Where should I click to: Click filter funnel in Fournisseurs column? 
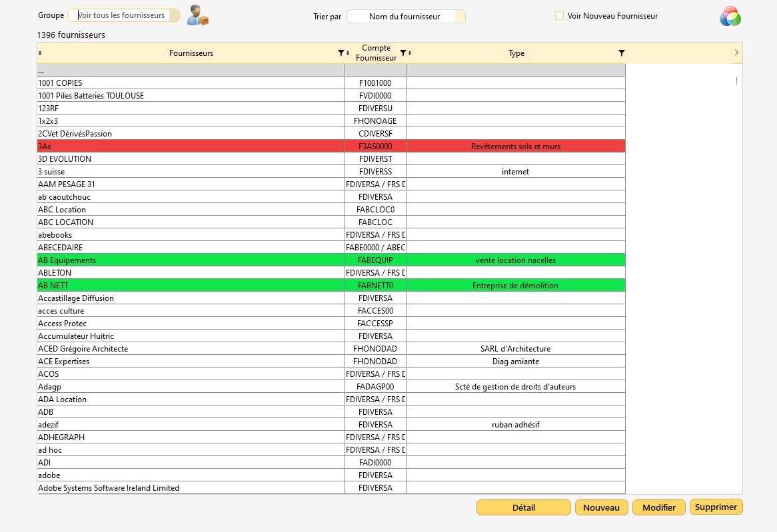[x=341, y=53]
